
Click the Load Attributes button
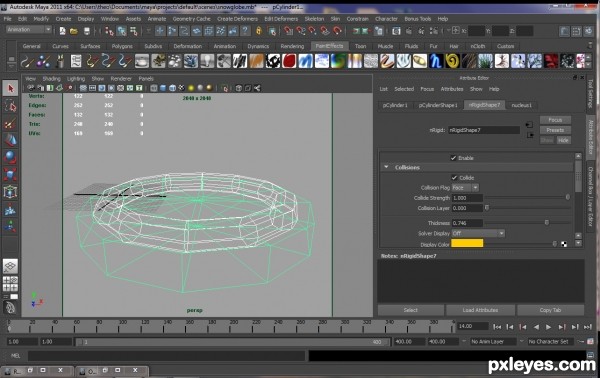click(x=480, y=310)
